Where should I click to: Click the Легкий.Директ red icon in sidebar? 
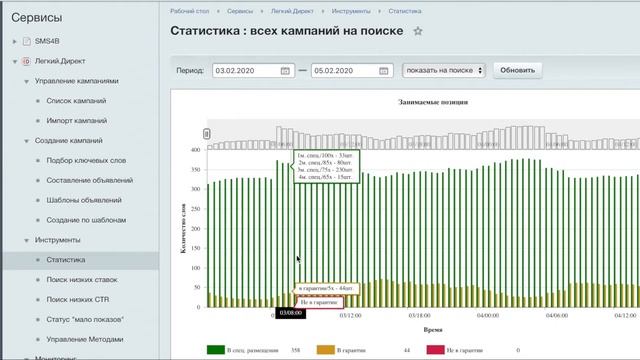tap(26, 61)
